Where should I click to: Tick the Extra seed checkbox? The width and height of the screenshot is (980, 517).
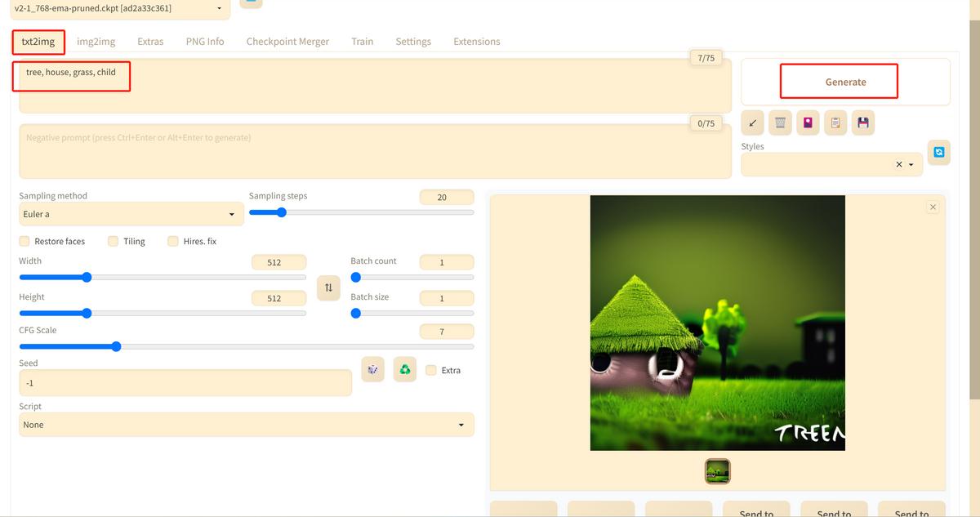431,370
